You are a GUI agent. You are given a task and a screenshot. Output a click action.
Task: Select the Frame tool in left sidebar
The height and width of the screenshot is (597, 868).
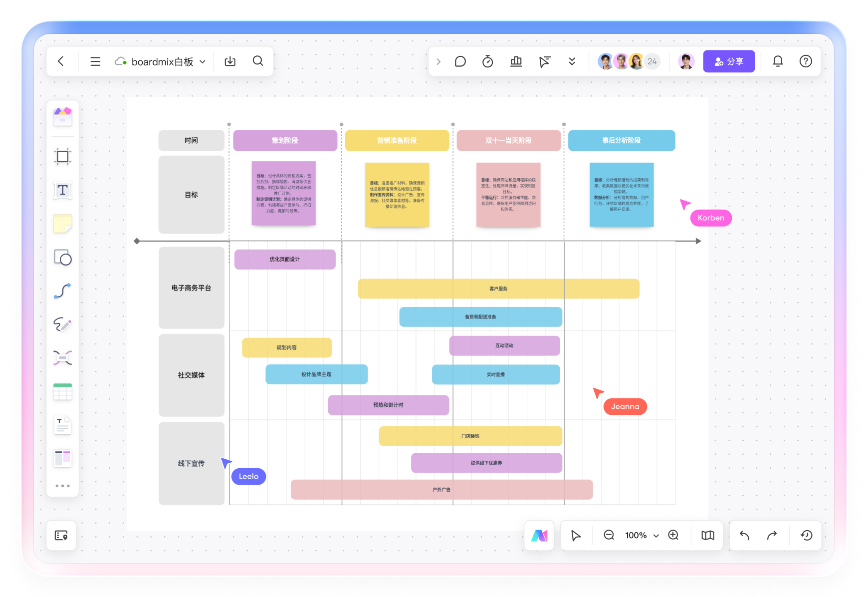(62, 157)
